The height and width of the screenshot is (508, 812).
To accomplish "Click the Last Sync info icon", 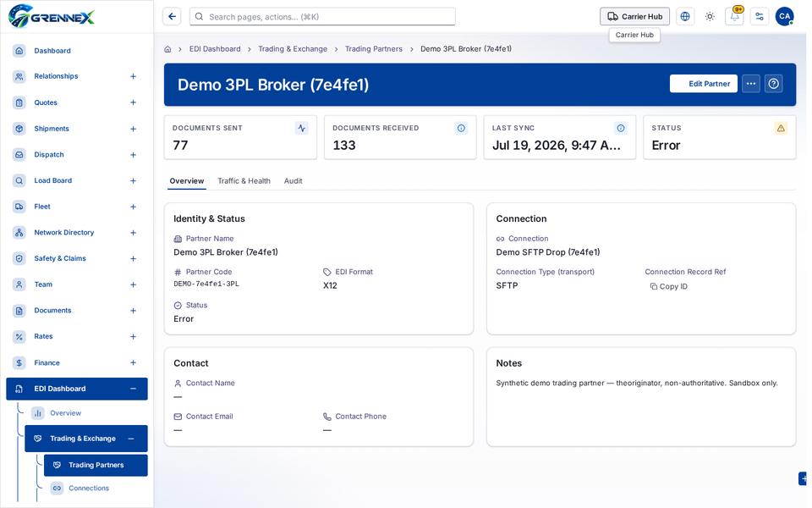I will coord(620,128).
